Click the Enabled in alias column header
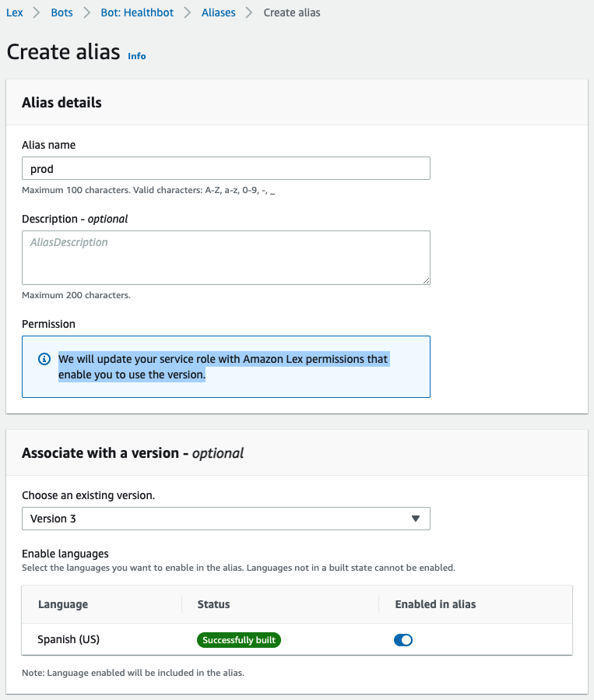The image size is (594, 700). point(435,604)
